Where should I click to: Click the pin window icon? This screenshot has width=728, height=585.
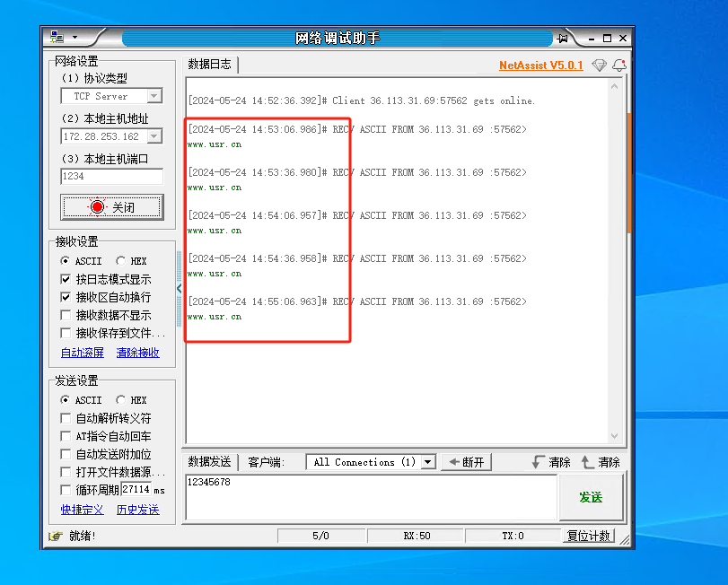pyautogui.click(x=563, y=38)
